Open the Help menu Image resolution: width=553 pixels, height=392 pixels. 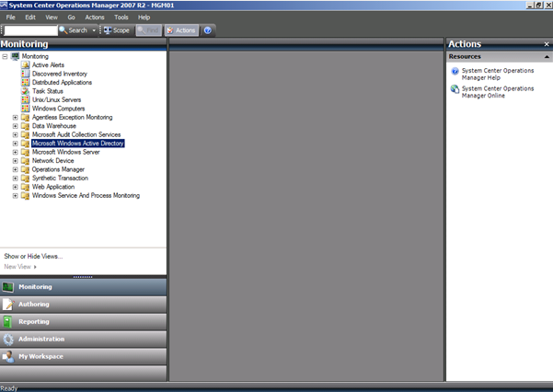click(144, 17)
